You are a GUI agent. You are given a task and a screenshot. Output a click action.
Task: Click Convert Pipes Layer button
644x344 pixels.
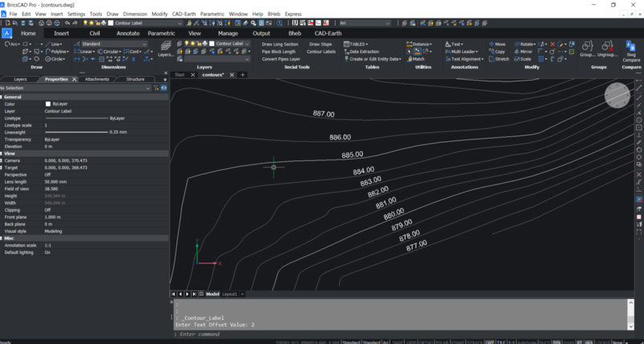281,59
